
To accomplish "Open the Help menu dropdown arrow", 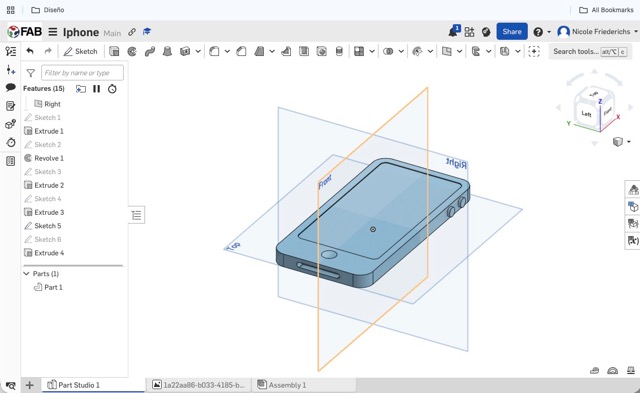I will [x=549, y=32].
